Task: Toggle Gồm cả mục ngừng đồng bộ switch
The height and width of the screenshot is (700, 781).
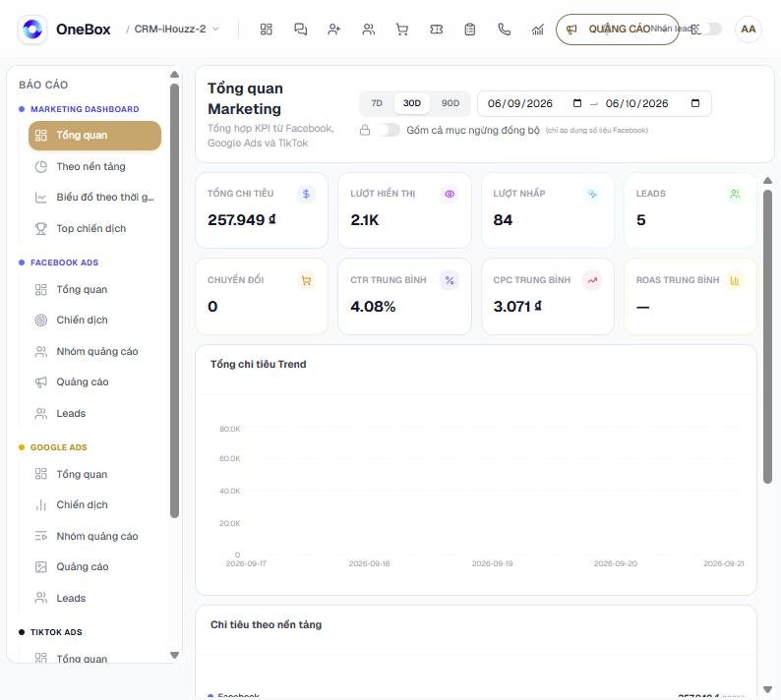Action: point(388,130)
